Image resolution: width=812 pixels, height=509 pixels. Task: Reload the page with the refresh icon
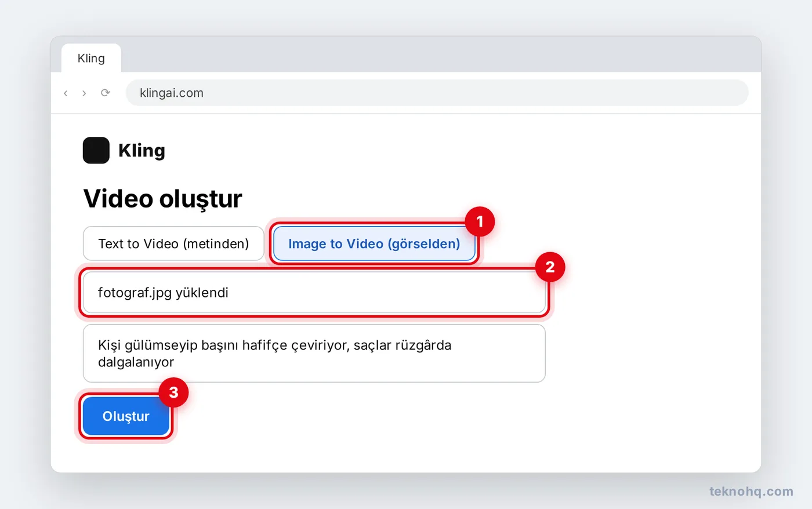tap(106, 93)
